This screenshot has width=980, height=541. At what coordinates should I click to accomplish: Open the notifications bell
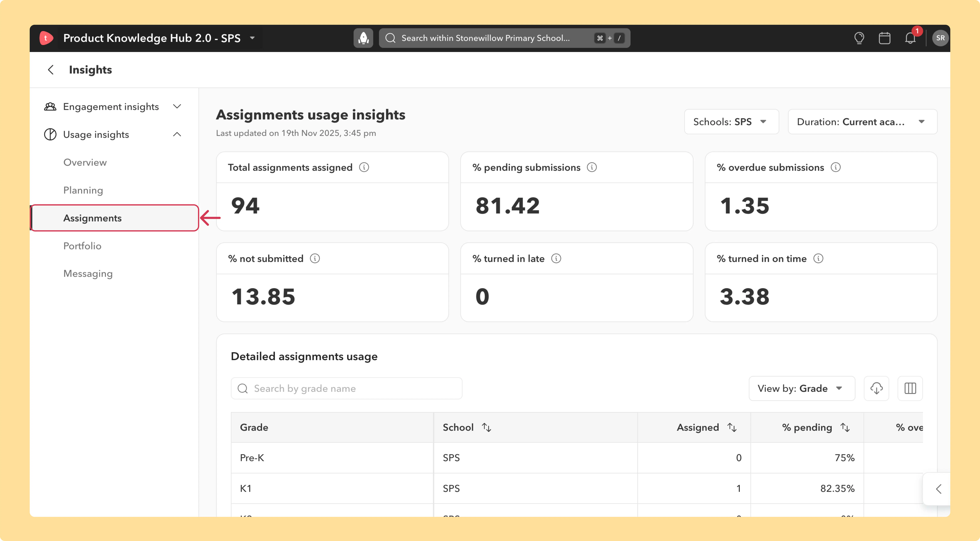coord(910,38)
